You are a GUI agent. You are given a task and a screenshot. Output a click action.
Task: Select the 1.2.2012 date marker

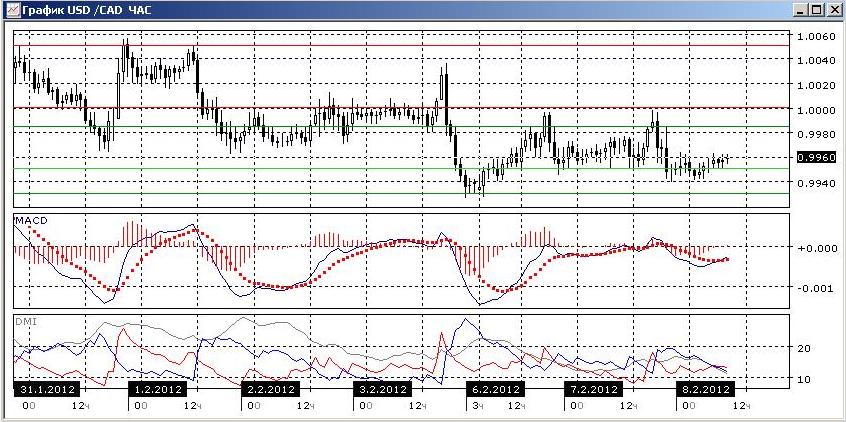[x=157, y=389]
